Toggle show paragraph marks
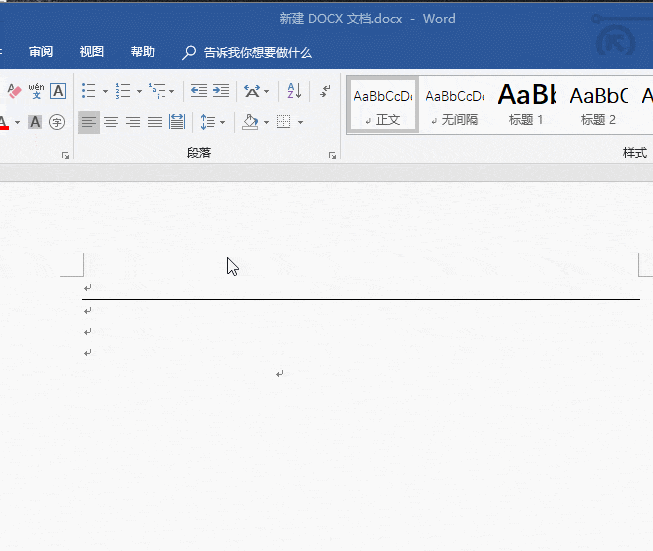Viewport: 653px width, 551px height. [x=325, y=91]
